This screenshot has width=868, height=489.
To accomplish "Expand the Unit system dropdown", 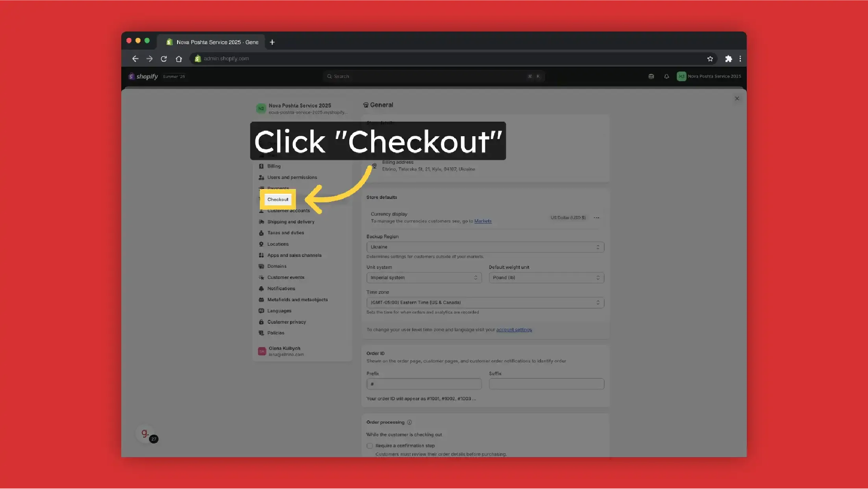I will click(x=424, y=278).
